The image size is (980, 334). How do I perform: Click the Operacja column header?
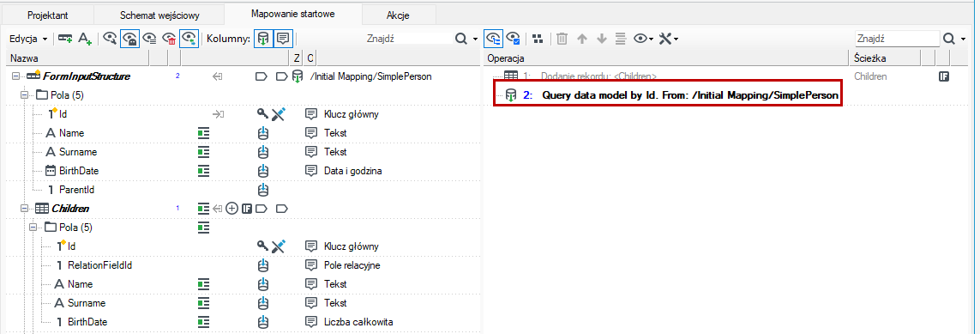tap(666, 58)
